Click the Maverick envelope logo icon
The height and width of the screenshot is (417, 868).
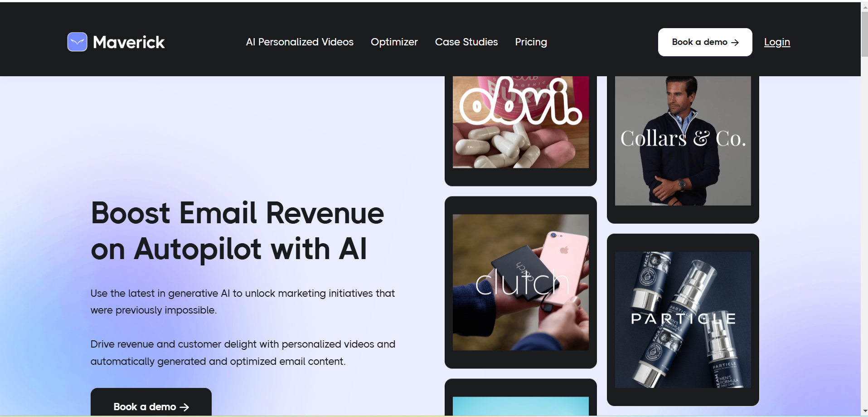tap(77, 42)
